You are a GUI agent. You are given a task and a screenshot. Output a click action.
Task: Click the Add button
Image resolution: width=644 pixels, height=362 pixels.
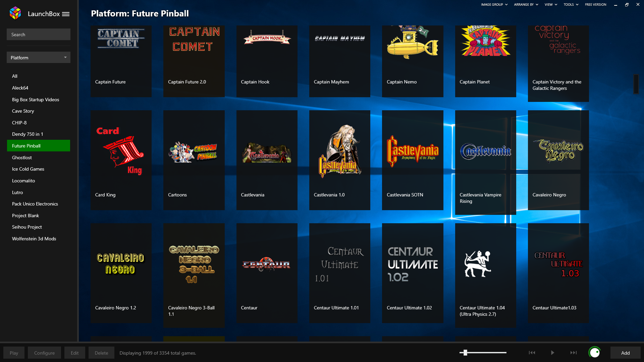[625, 353]
